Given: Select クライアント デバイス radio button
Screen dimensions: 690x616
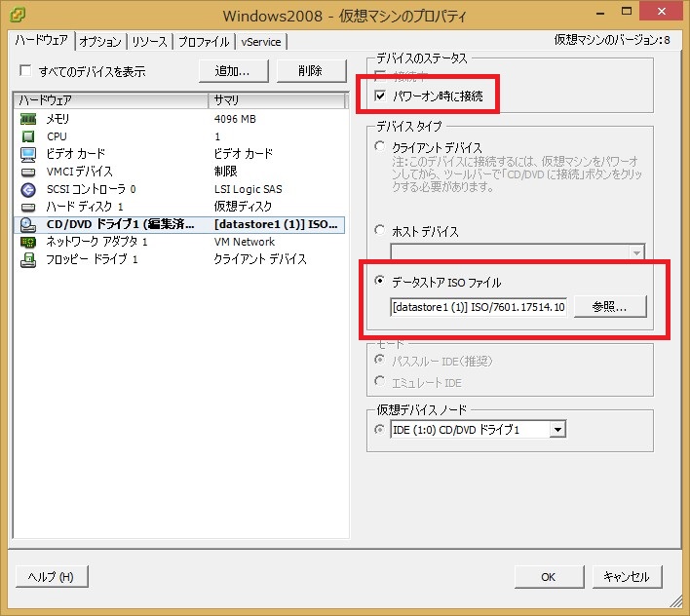Looking at the screenshot, I should coord(380,145).
